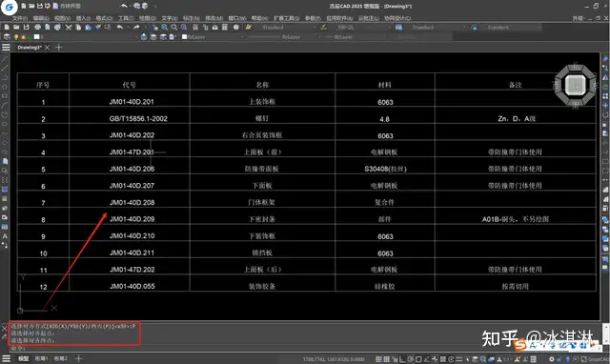
Task: Switch to the Drawing1 document tab
Action: click(x=30, y=48)
